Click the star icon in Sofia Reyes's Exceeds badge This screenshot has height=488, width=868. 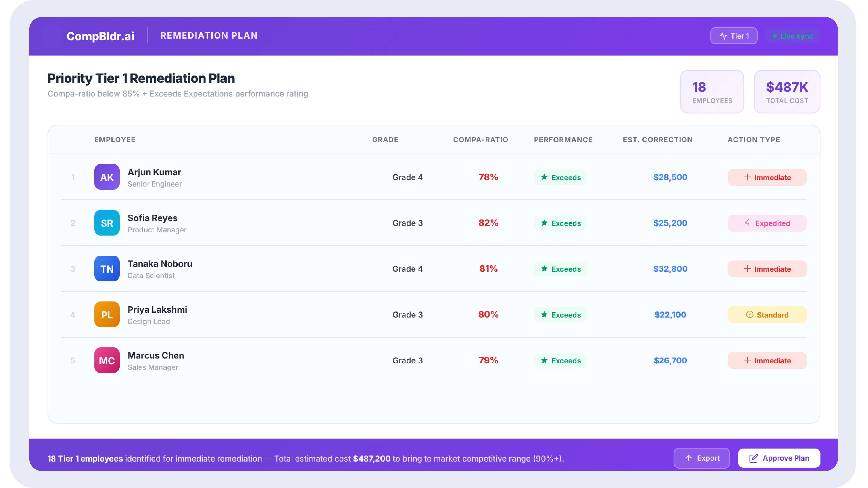(x=544, y=223)
